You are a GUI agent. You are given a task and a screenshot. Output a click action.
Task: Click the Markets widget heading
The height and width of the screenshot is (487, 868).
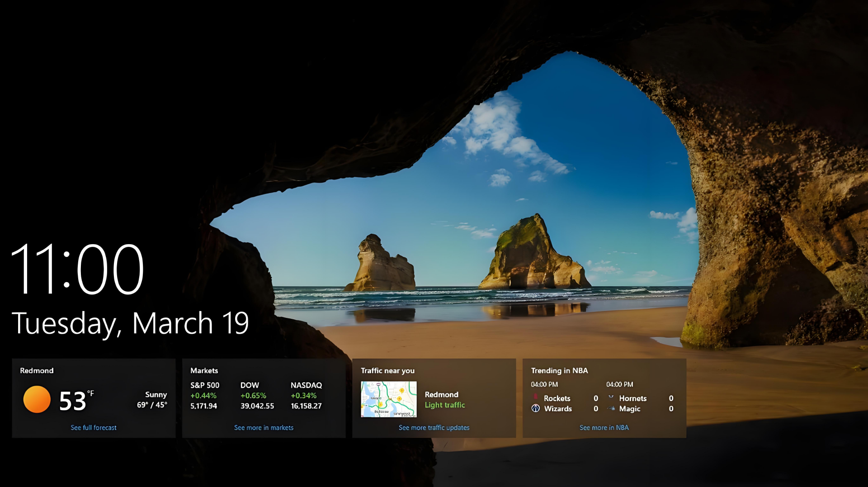204,370
